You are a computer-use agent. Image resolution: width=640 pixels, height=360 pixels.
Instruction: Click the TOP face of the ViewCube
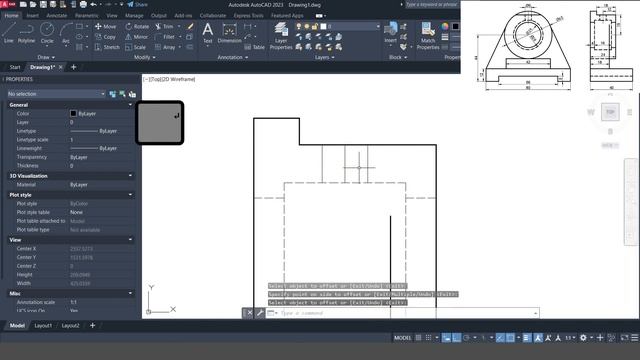point(610,112)
